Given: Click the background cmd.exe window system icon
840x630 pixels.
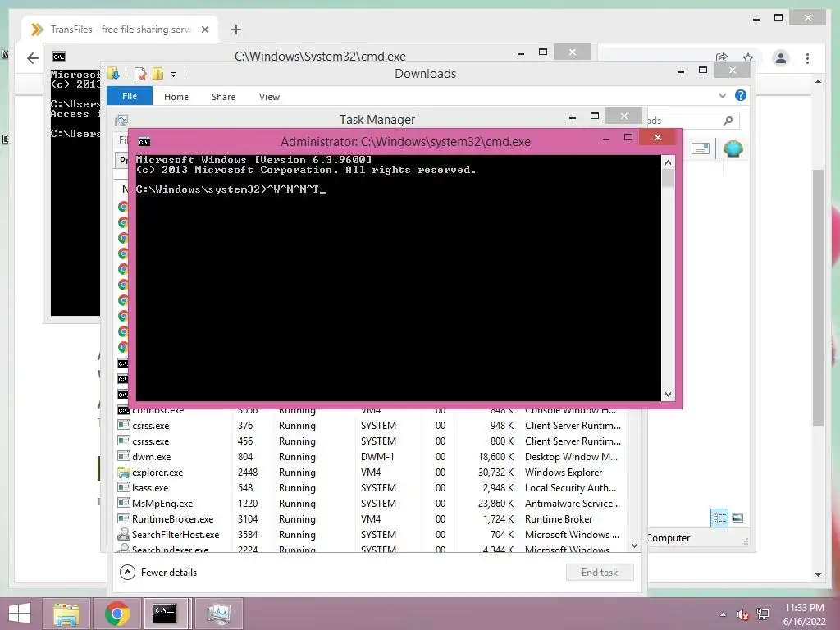Looking at the screenshot, I should [59, 57].
